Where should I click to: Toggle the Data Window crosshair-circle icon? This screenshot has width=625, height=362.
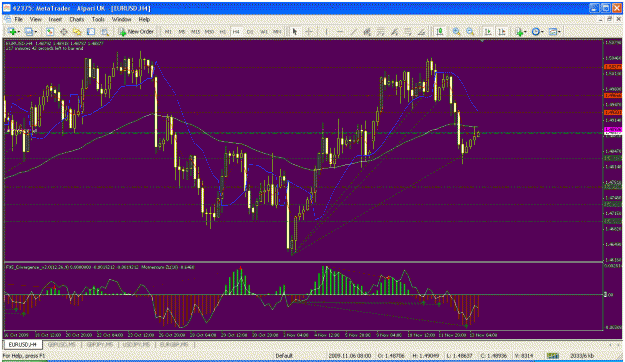[x=63, y=31]
